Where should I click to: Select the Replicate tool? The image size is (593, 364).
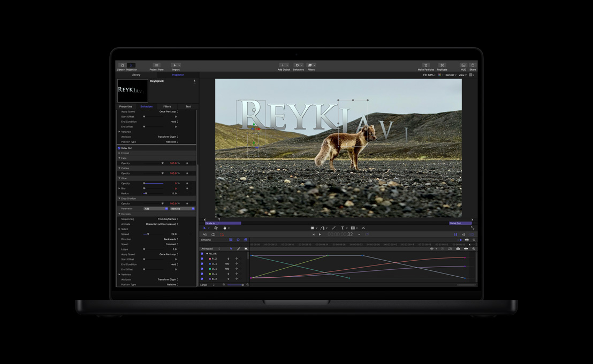442,65
